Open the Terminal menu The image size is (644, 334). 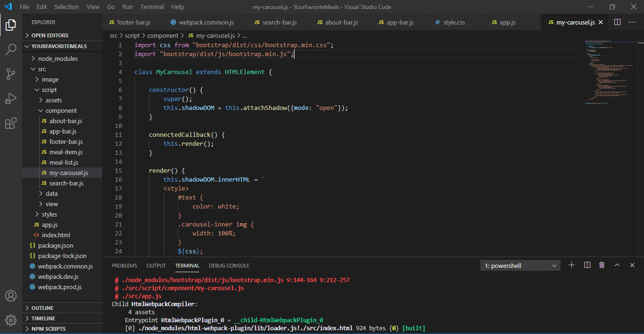point(152,7)
